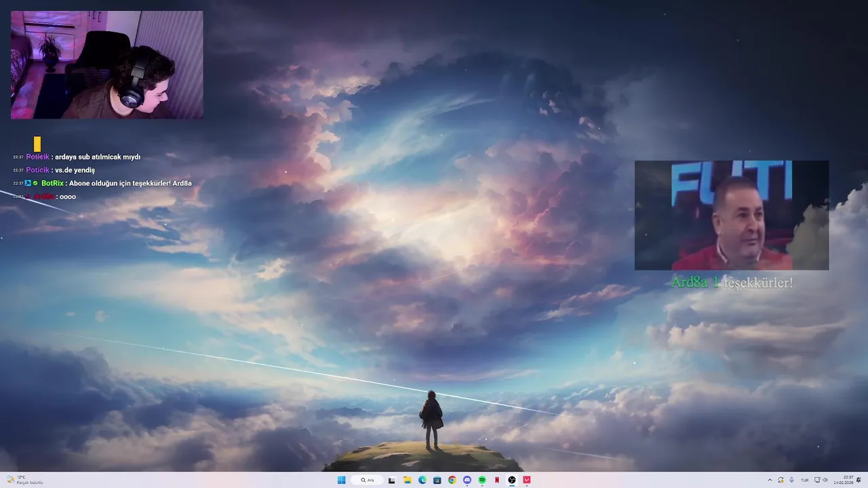Open the weather widget showing 12°C
Image resolution: width=868 pixels, height=488 pixels.
point(24,480)
